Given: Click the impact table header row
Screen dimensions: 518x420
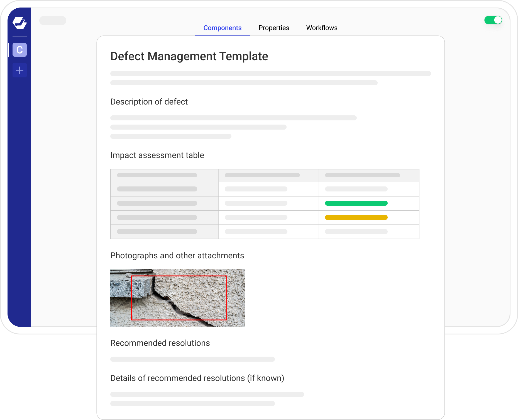Looking at the screenshot, I should click(265, 175).
